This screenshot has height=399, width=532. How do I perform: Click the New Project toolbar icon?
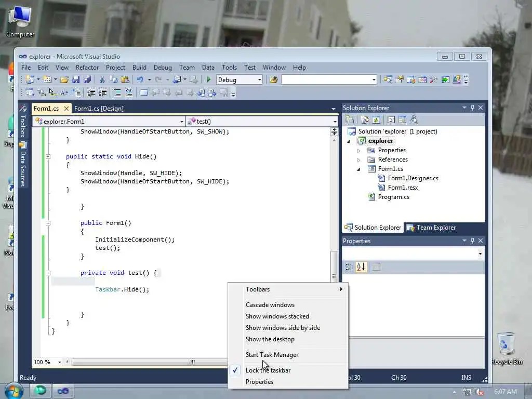point(30,79)
